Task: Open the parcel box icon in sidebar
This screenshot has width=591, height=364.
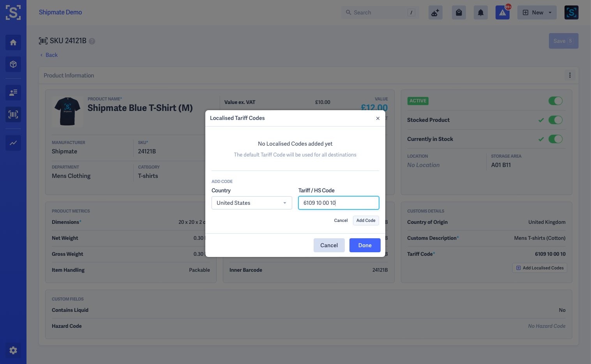Action: [x=13, y=64]
